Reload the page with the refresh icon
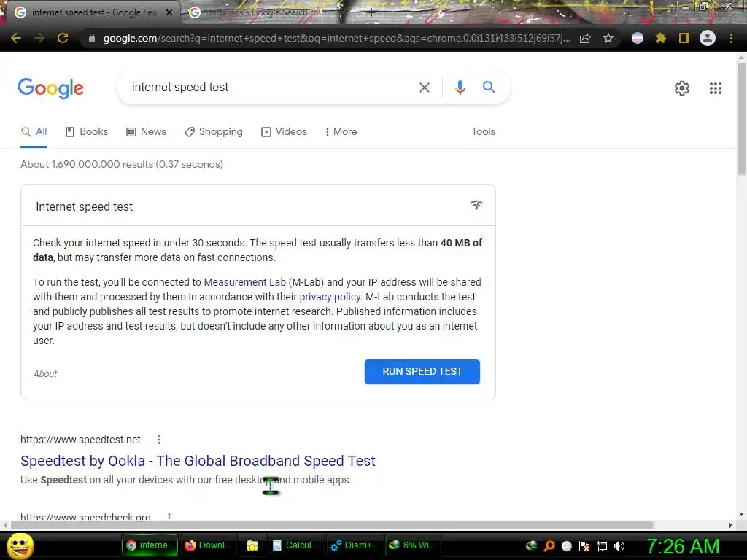 pyautogui.click(x=63, y=38)
